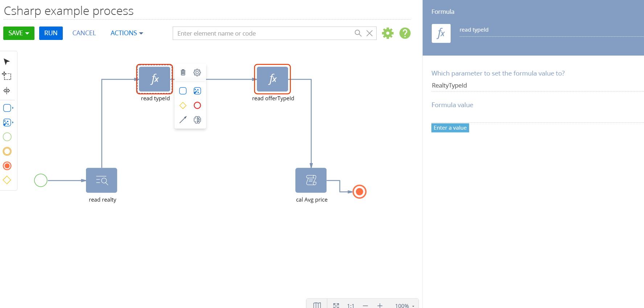
Task: Open the ACTIONS dropdown menu
Action: click(127, 33)
